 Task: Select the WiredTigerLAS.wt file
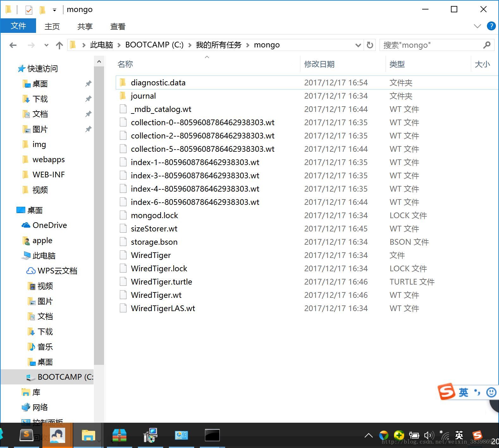point(163,308)
